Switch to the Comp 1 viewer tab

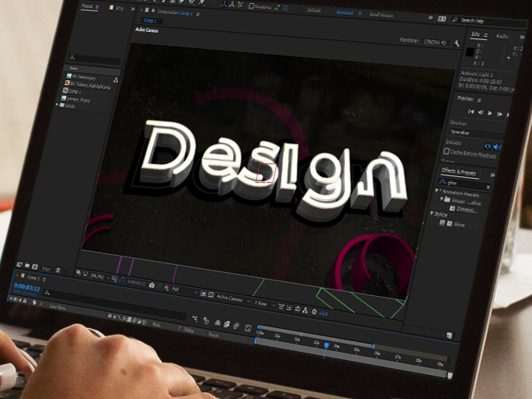click(x=150, y=21)
